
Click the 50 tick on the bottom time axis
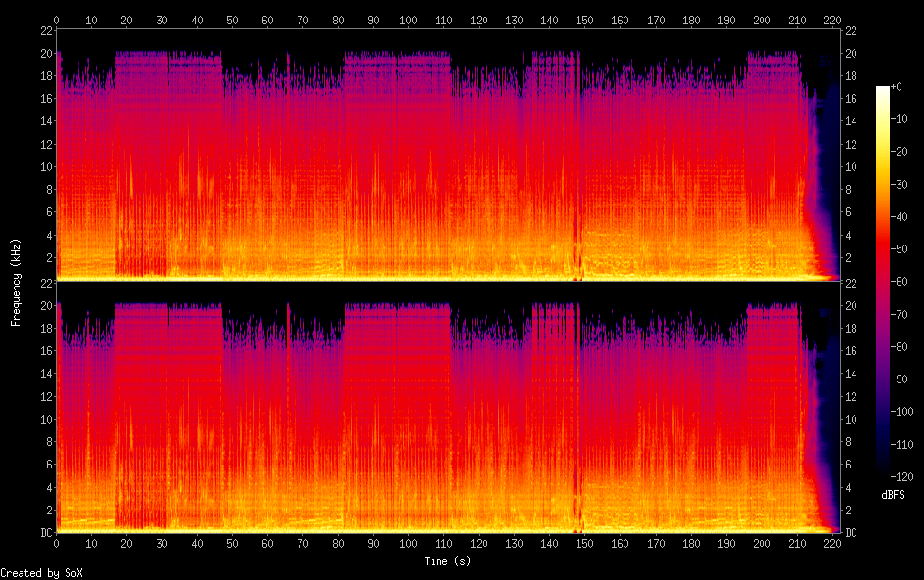click(233, 543)
